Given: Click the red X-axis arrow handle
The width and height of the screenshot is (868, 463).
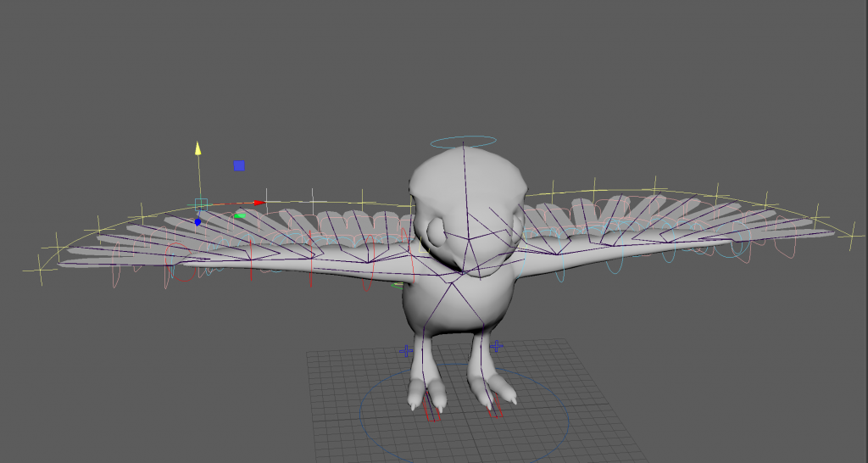Looking at the screenshot, I should 259,203.
